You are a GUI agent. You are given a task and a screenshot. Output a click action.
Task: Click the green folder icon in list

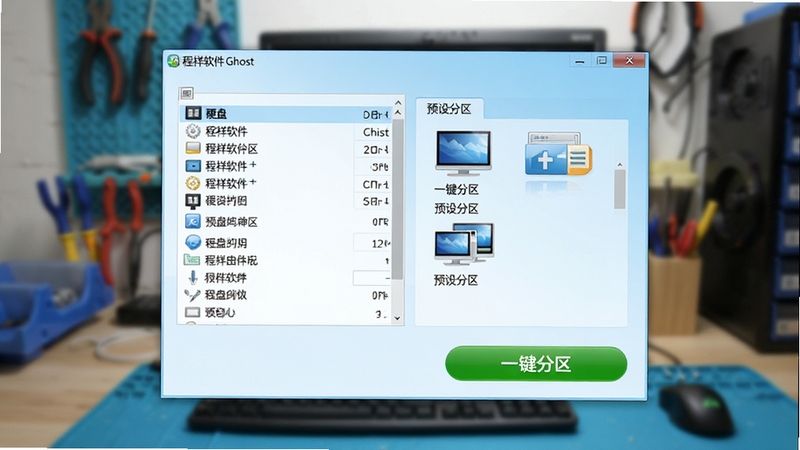click(192, 260)
